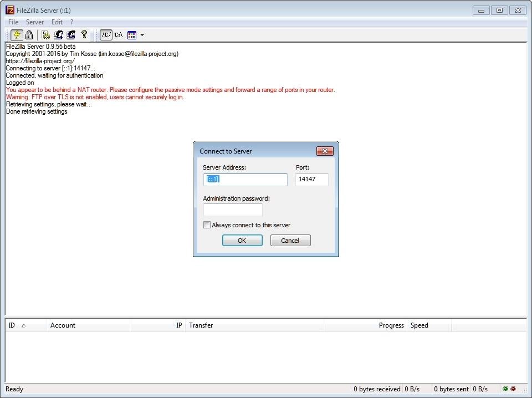Click the red NAT router warning line

(x=170, y=90)
